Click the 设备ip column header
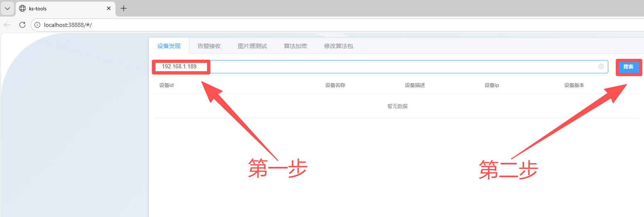This screenshot has width=644, height=217. (492, 85)
